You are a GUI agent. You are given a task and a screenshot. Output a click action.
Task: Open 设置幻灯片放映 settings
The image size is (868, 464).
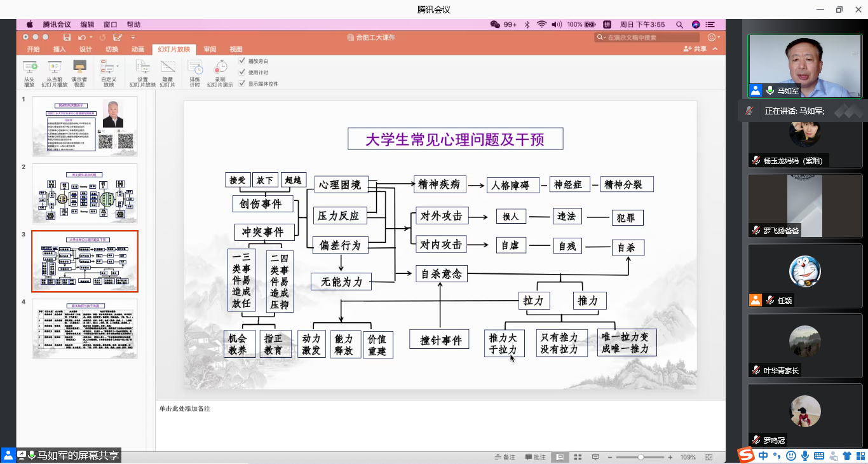tap(142, 67)
